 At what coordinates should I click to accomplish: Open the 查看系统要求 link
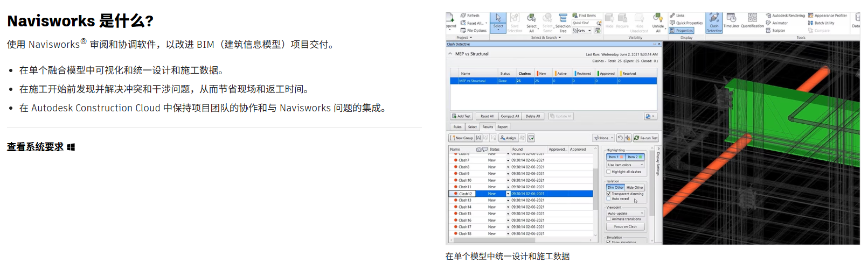pos(35,147)
